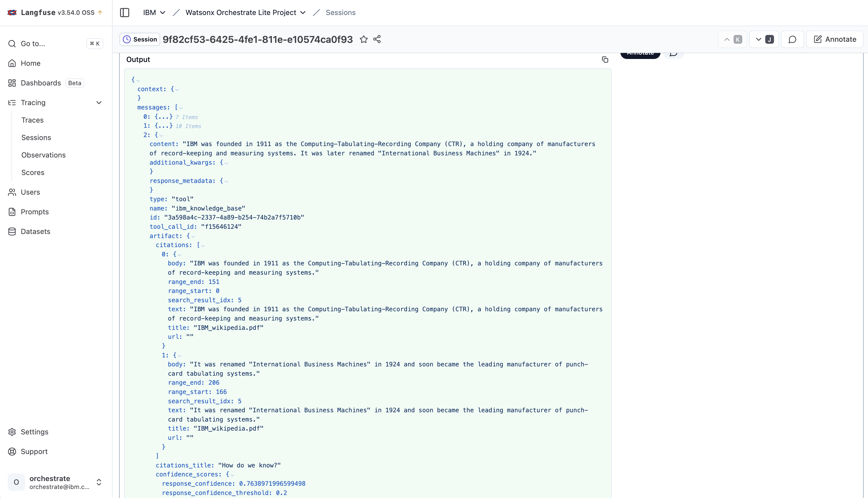Screen dimensions: 868x498
Task: Click the Session badge label
Action: click(140, 39)
